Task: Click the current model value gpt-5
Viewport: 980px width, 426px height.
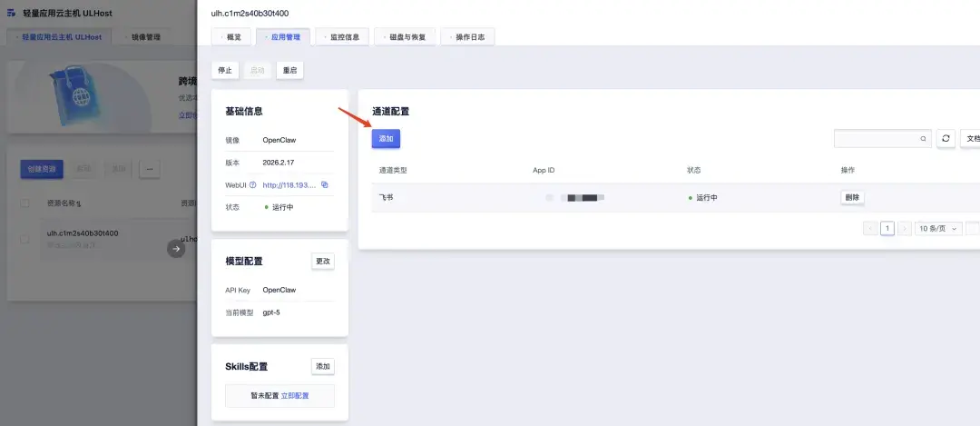Action: pos(271,312)
